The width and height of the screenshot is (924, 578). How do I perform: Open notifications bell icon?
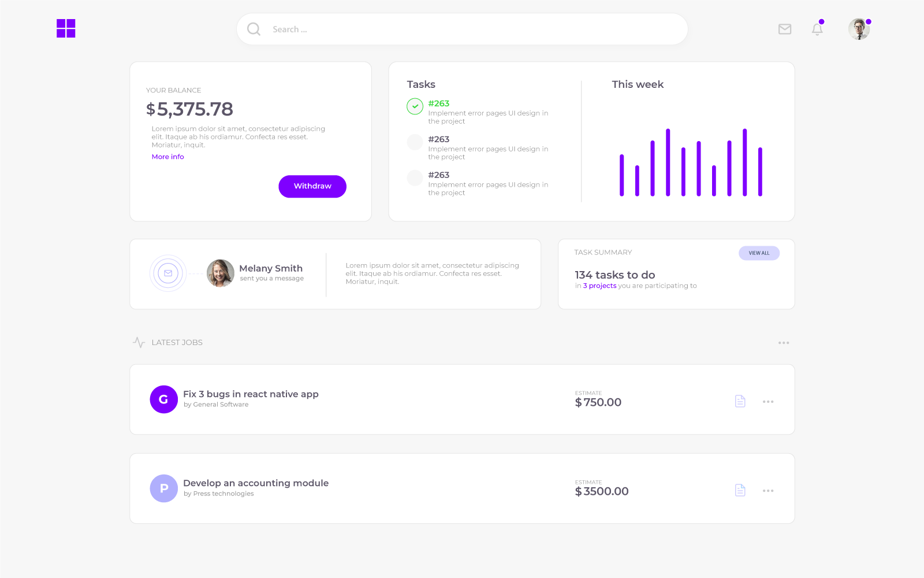pos(817,29)
